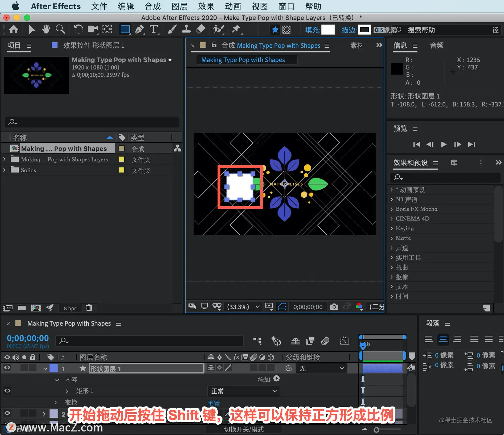Image resolution: width=504 pixels, height=435 pixels.
Task: Click the camera snapshot icon in viewer
Action: [x=334, y=307]
